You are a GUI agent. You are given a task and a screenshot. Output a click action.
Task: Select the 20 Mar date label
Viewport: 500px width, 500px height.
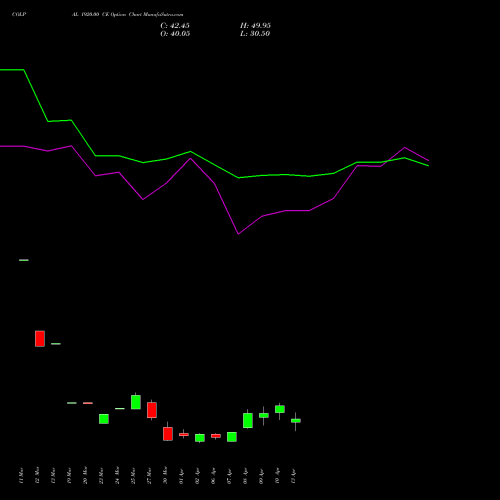point(85,475)
